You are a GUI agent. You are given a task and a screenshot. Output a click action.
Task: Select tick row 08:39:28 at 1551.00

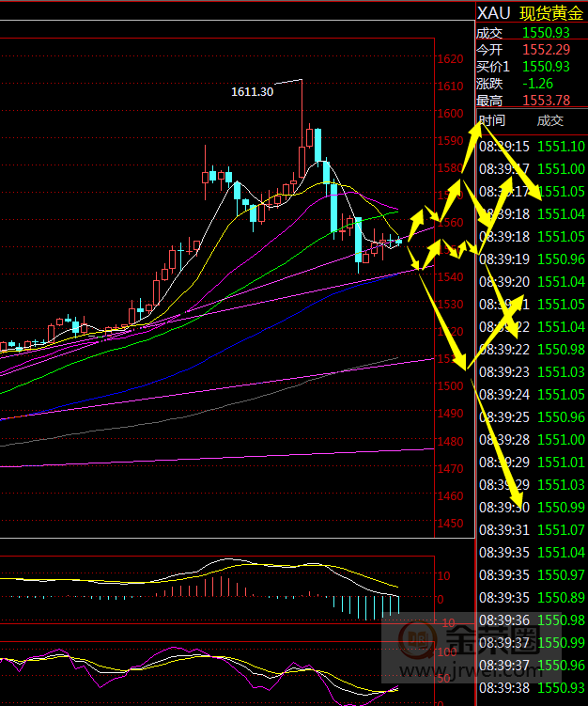point(532,440)
